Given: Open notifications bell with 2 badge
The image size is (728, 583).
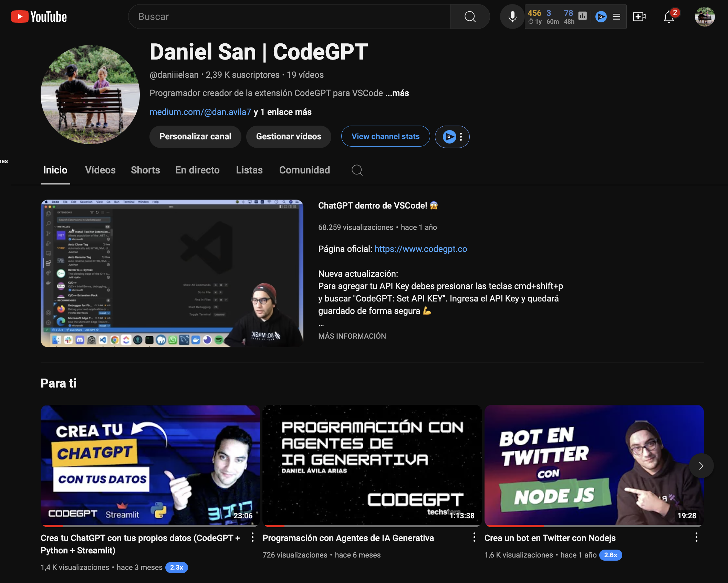Looking at the screenshot, I should coord(669,17).
